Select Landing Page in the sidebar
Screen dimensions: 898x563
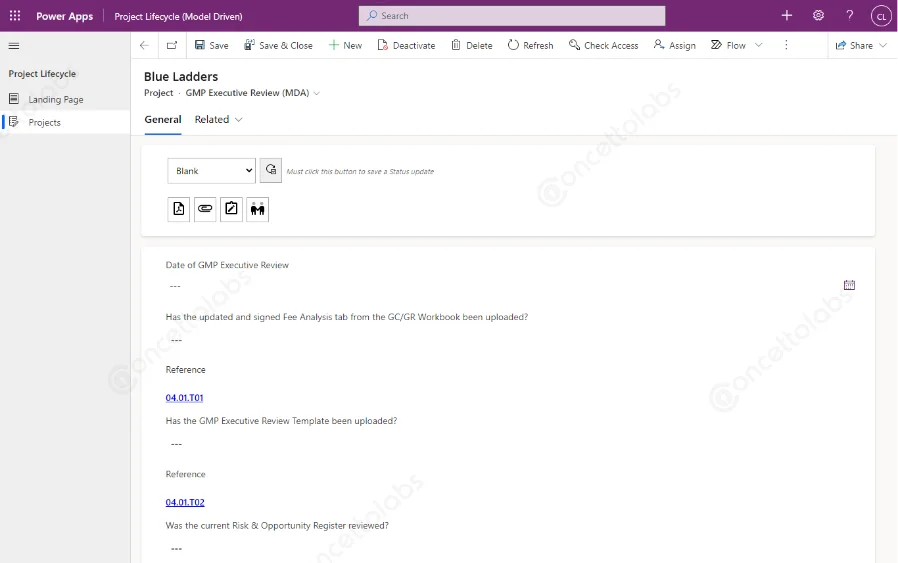[56, 100]
